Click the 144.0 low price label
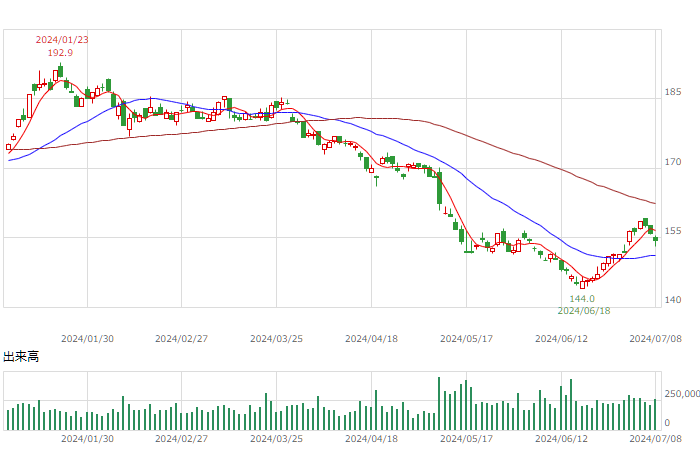Screen dimensions: 700x453 point(582,299)
